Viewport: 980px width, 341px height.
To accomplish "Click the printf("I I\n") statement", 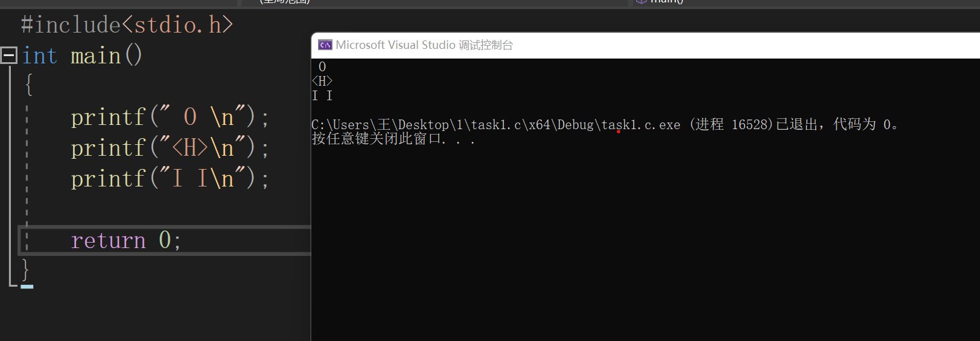I will [169, 179].
